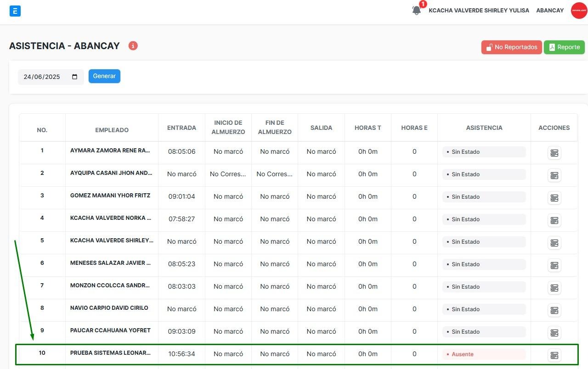Image resolution: width=588 pixels, height=369 pixels.
Task: Click the date field showing 24/06/2025
Action: coord(42,77)
